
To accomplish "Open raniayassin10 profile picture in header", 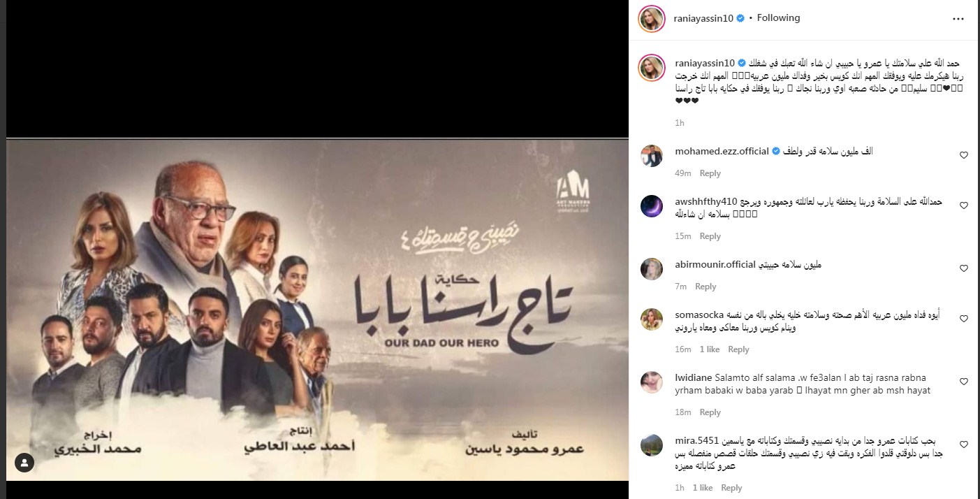I will pos(650,18).
